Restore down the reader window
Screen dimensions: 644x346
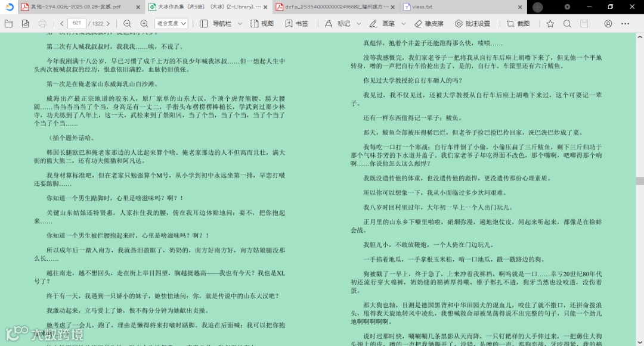point(611,7)
